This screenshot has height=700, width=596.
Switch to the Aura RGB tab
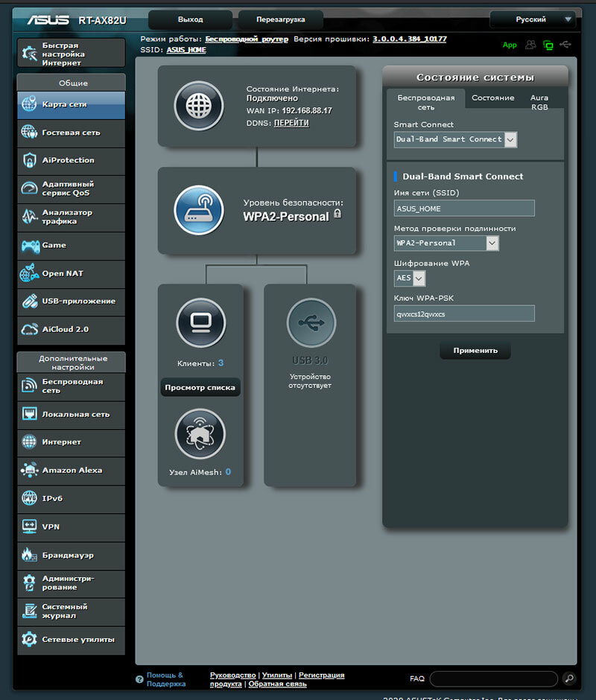tap(539, 102)
